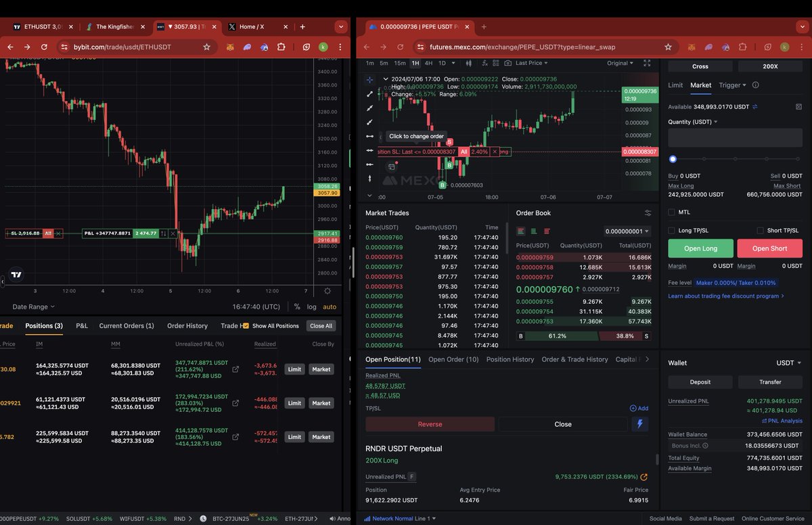Cancel the MEXC position SL line with its X
This screenshot has height=525, width=812.
[x=495, y=152]
